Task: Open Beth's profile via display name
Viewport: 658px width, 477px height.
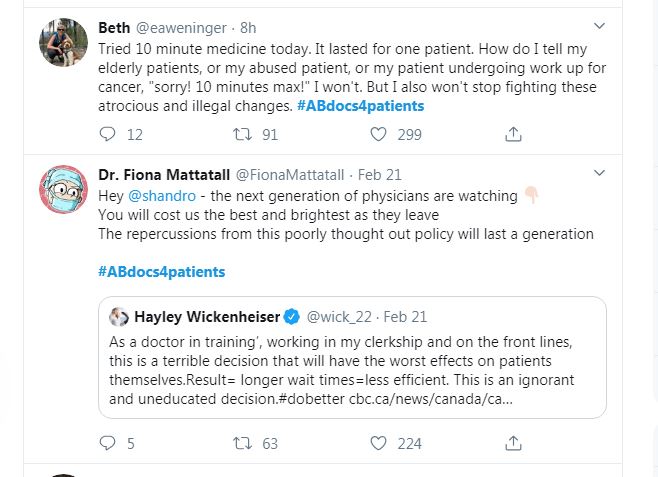Action: click(114, 26)
